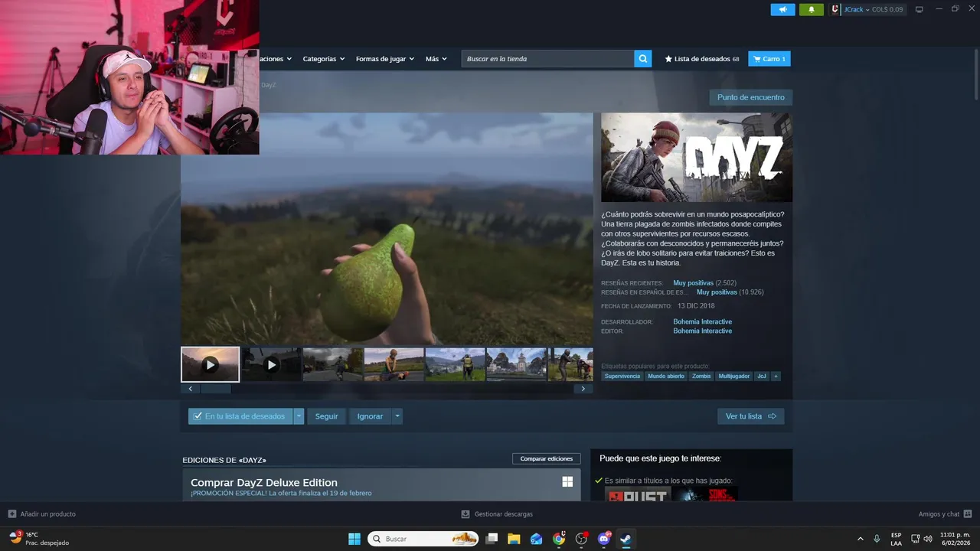Click the Steam taskbar icon
The width and height of the screenshot is (980, 551).
tap(626, 539)
